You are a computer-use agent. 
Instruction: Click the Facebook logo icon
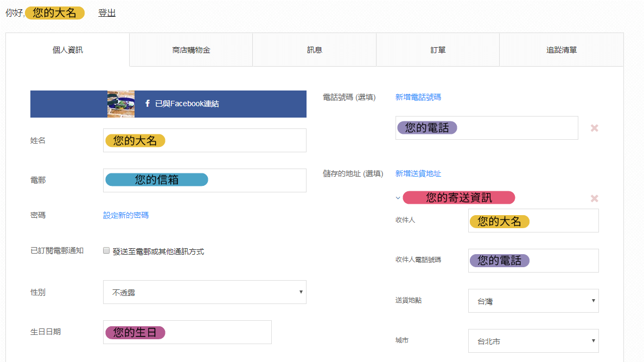[148, 104]
